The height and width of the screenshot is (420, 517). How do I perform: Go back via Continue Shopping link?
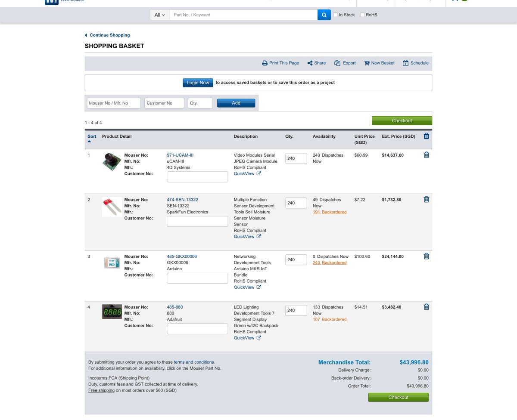107,35
